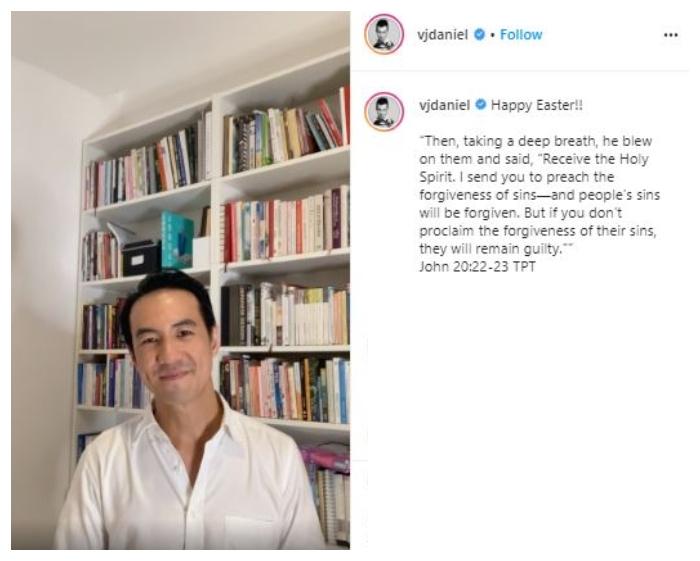Click the quoted verse starting "Then, taking a deep breath"
Image resolution: width=700 pixels, height=561 pixels.
(539, 195)
